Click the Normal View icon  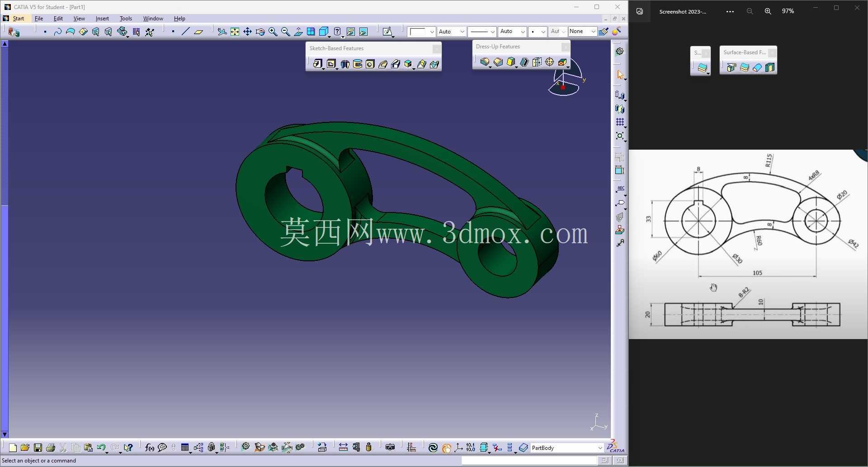pyautogui.click(x=298, y=32)
